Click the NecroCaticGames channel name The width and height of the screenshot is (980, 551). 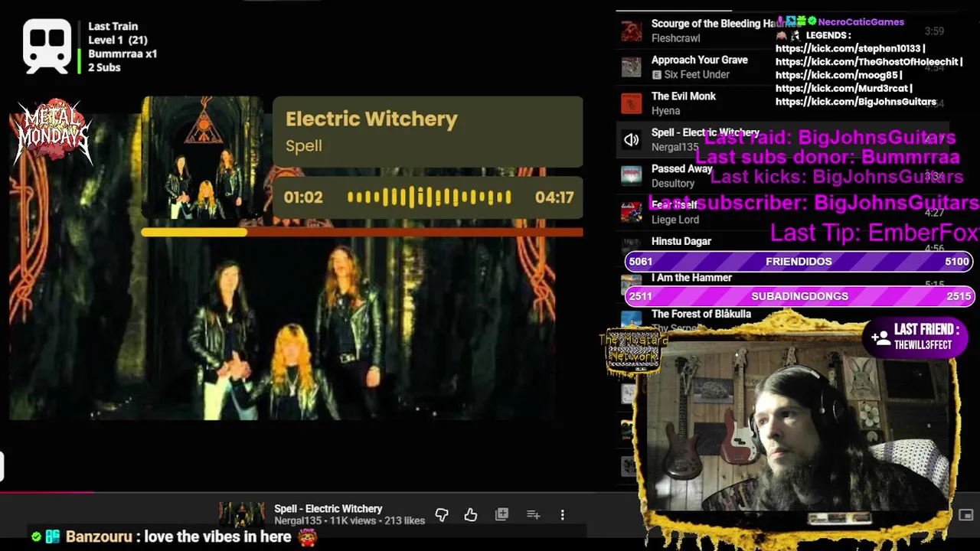[861, 21]
